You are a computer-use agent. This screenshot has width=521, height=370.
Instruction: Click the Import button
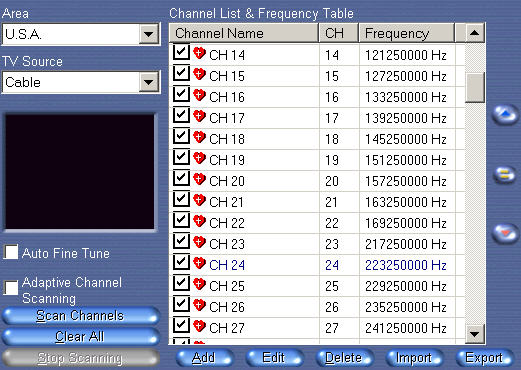pos(414,358)
